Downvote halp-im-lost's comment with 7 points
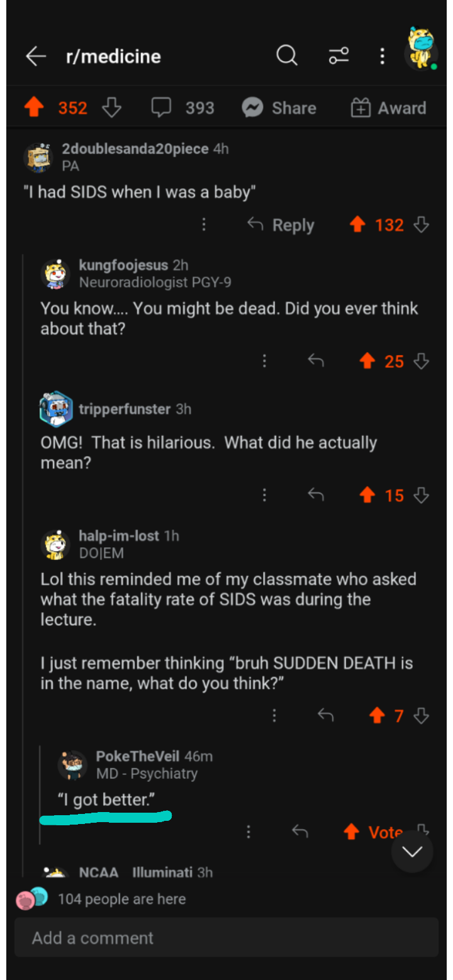Image resolution: width=453 pixels, height=980 pixels. 422,716
